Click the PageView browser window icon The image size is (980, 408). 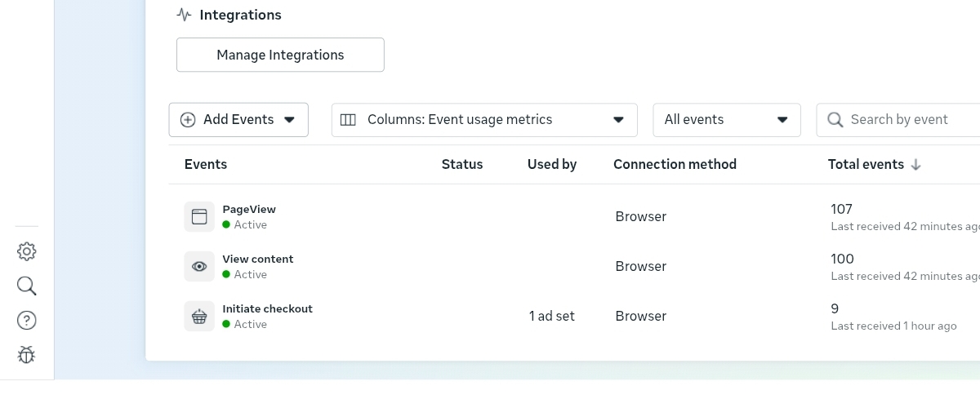coord(199,216)
